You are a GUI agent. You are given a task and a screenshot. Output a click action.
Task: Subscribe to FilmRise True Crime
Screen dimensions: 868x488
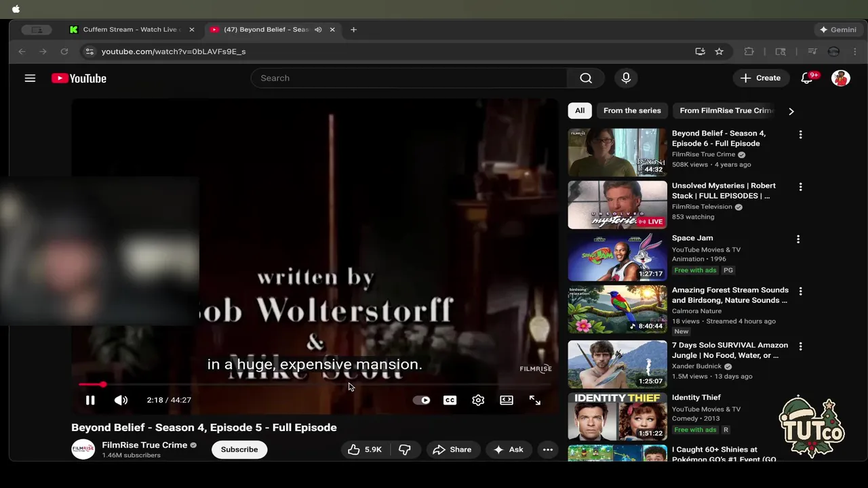(239, 449)
